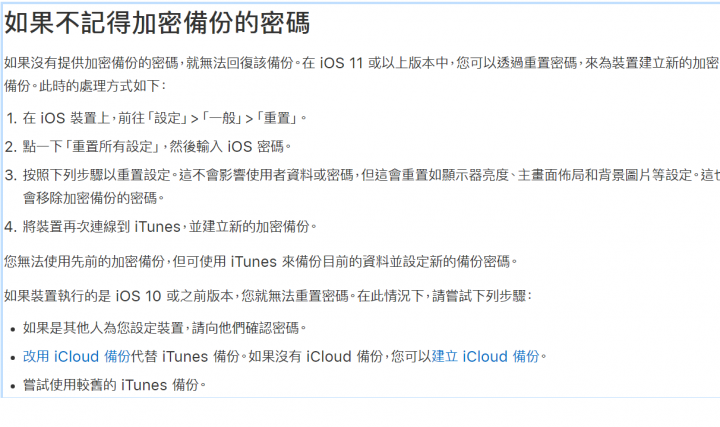Open the 改用 iCloud 備份 link
Screen dimensions: 720x427
point(77,356)
